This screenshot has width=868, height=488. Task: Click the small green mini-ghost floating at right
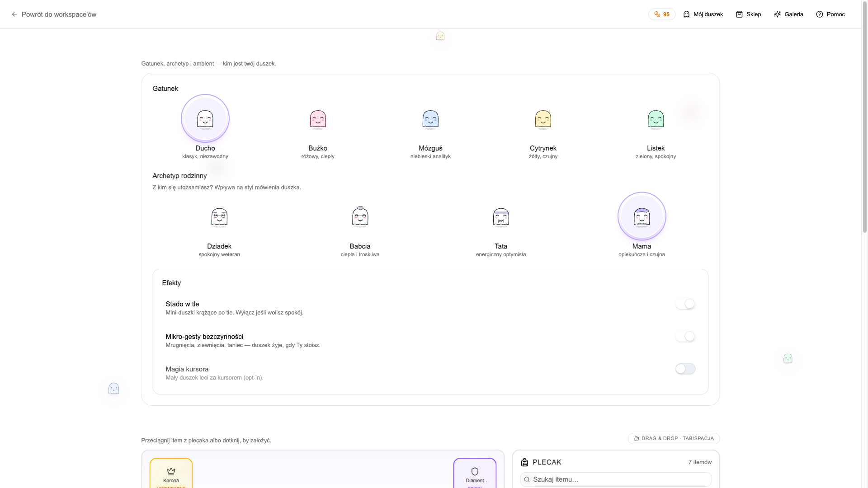(788, 358)
